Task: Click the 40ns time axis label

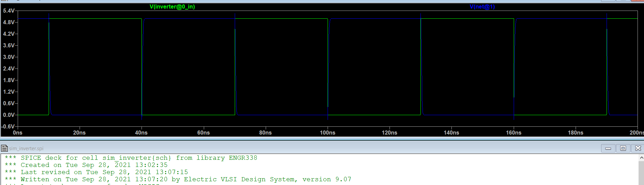Action: tap(141, 133)
